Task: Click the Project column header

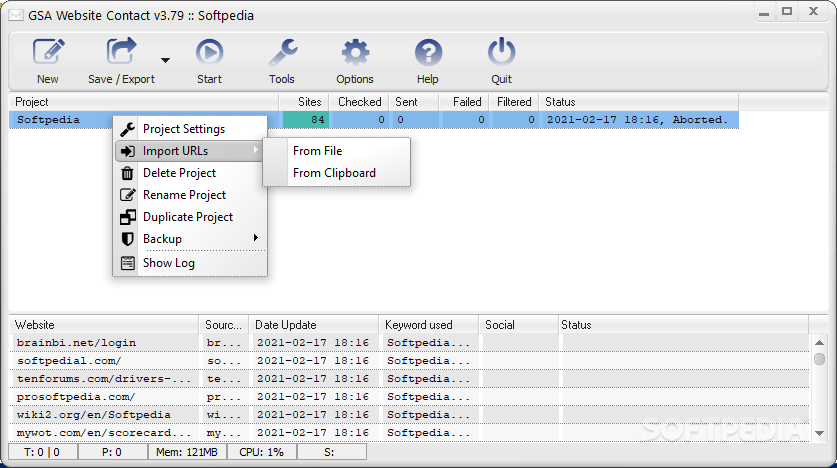Action: [144, 102]
